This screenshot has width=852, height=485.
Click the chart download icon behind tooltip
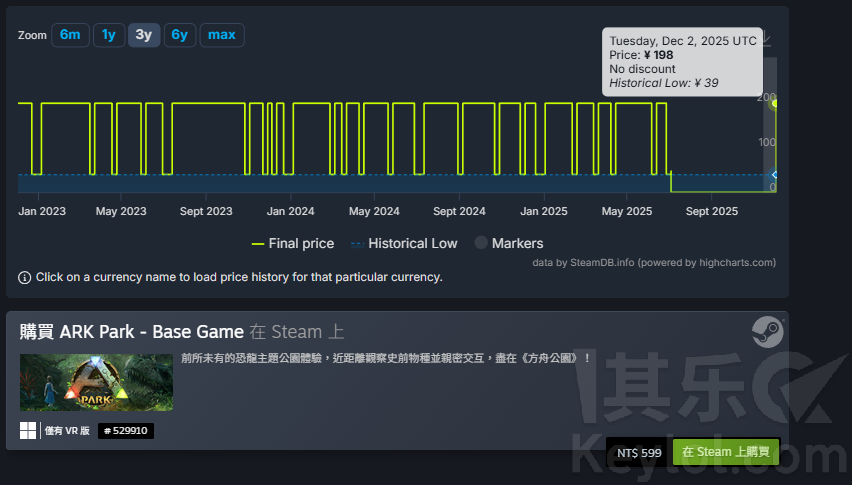(x=767, y=40)
